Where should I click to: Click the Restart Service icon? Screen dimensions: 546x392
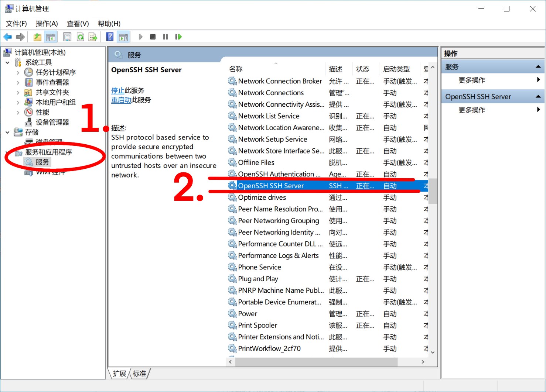178,37
